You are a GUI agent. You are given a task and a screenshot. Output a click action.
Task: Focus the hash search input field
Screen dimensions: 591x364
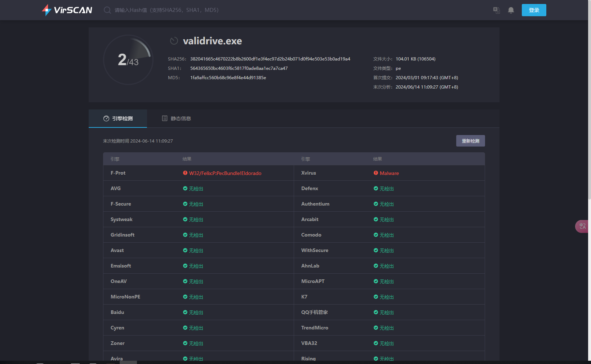click(x=166, y=10)
